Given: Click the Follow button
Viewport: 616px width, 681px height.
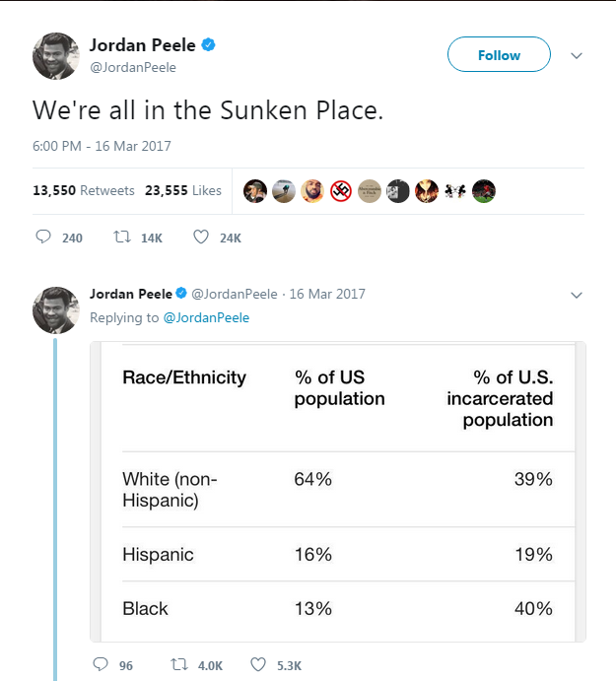Looking at the screenshot, I should (x=499, y=55).
